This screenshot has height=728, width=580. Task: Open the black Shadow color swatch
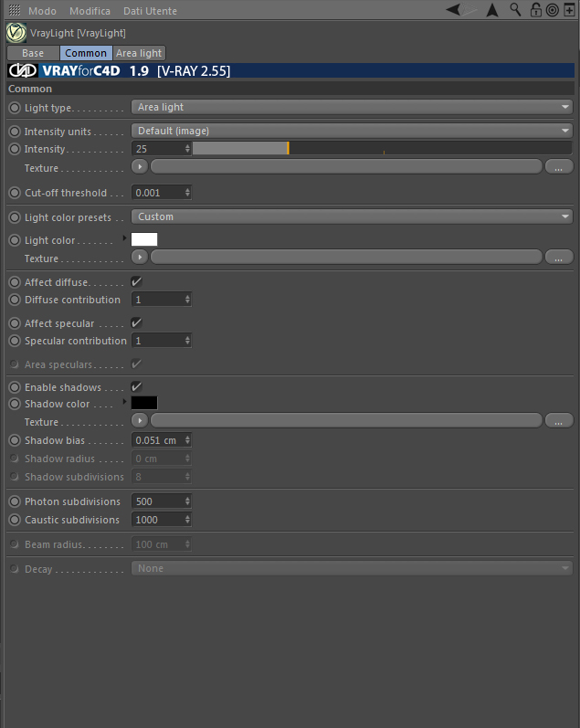[144, 403]
